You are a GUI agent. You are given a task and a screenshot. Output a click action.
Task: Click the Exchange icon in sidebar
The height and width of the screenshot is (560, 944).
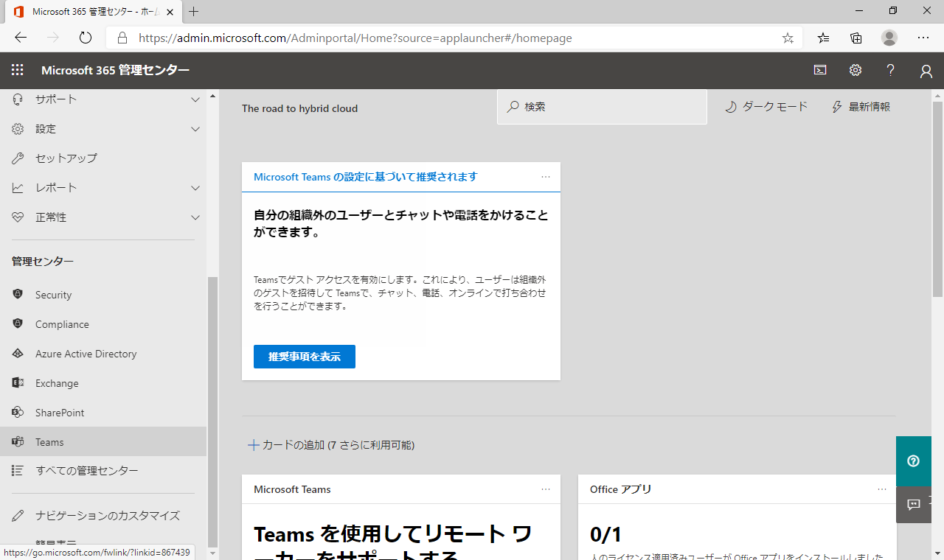pyautogui.click(x=18, y=383)
